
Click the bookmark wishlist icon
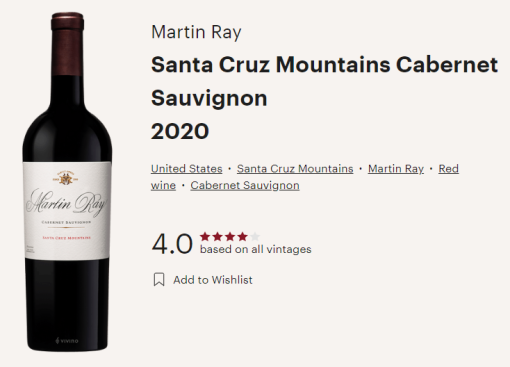[159, 279]
